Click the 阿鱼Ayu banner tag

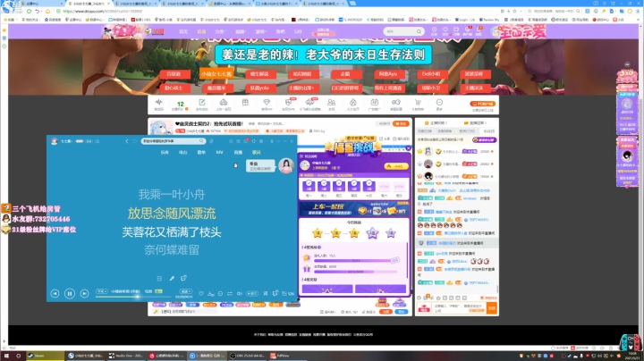(x=388, y=74)
